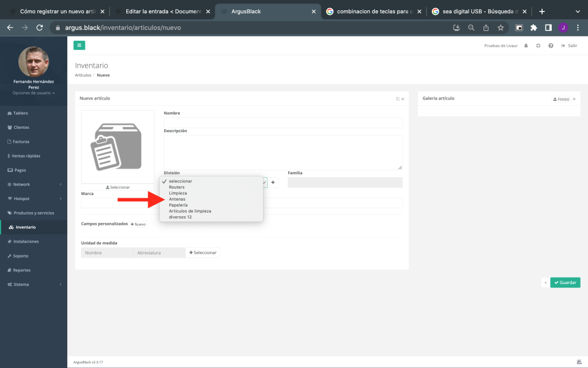
Task: Open the browser extensions puzzle icon
Action: (533, 28)
